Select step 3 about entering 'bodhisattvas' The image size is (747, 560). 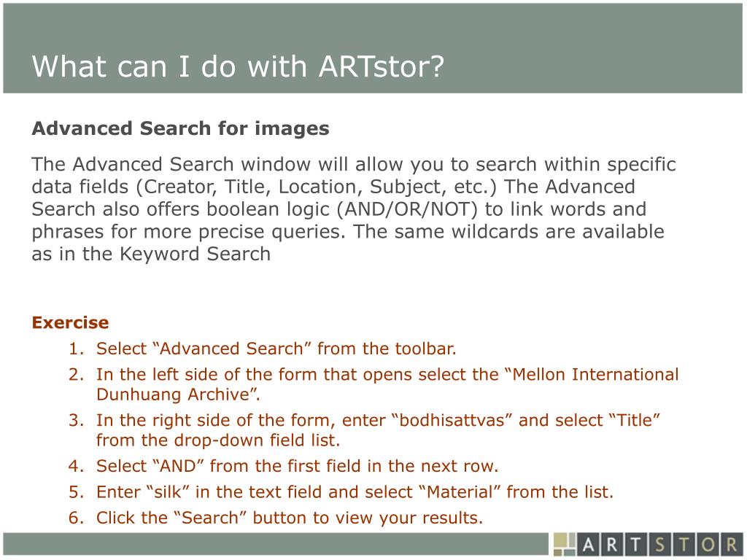364,430
